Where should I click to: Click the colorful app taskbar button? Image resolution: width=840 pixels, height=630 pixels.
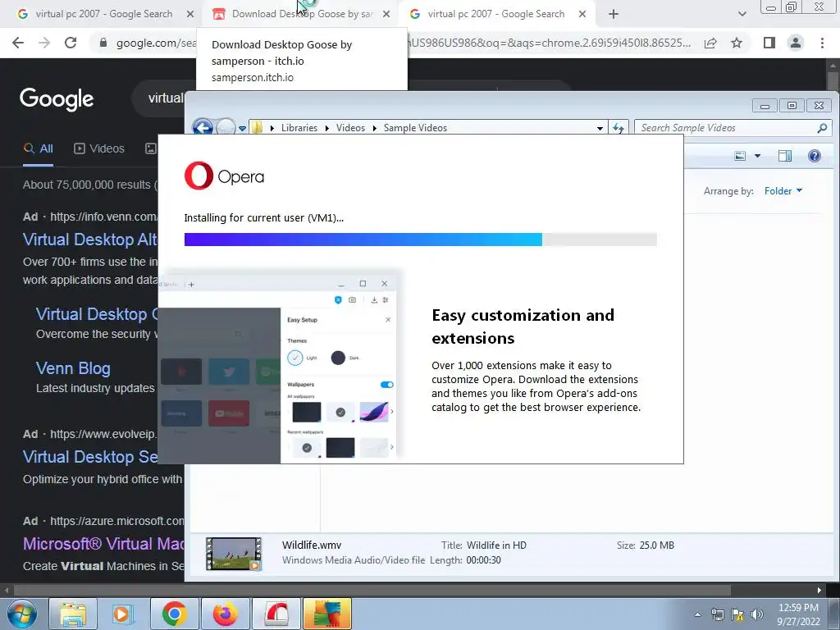click(326, 614)
